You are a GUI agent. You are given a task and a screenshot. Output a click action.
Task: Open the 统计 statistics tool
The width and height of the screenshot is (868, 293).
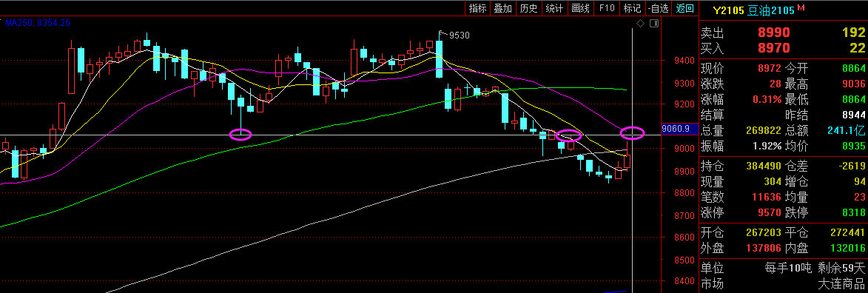pyautogui.click(x=554, y=8)
